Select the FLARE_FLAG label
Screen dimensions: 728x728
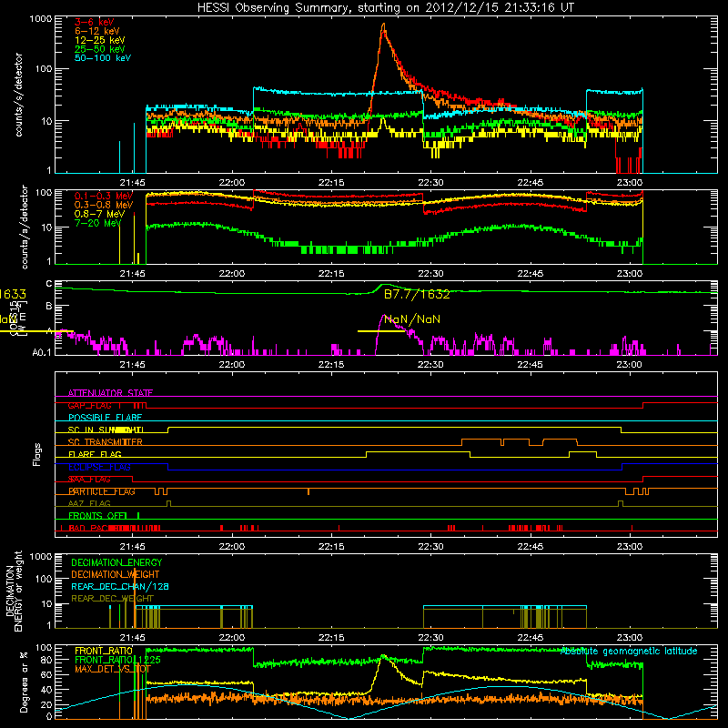click(x=95, y=454)
